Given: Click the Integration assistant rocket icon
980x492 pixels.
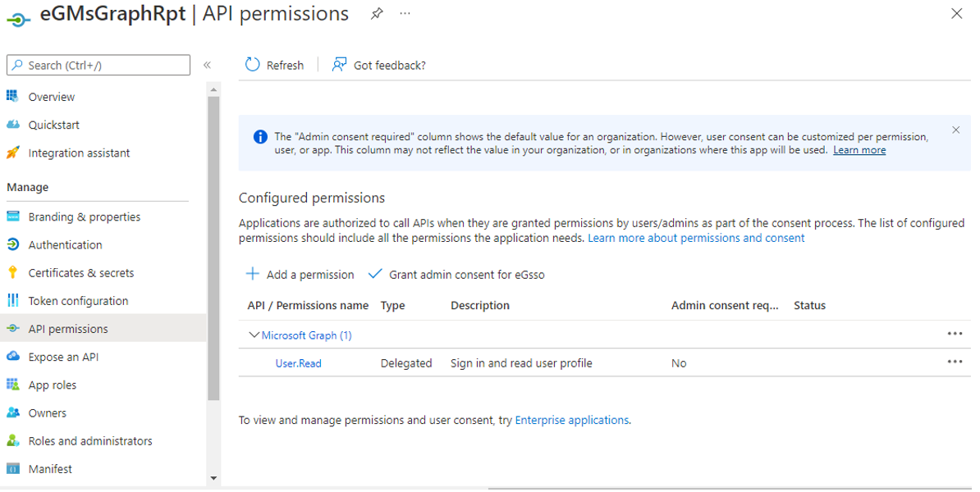Looking at the screenshot, I should [x=12, y=153].
